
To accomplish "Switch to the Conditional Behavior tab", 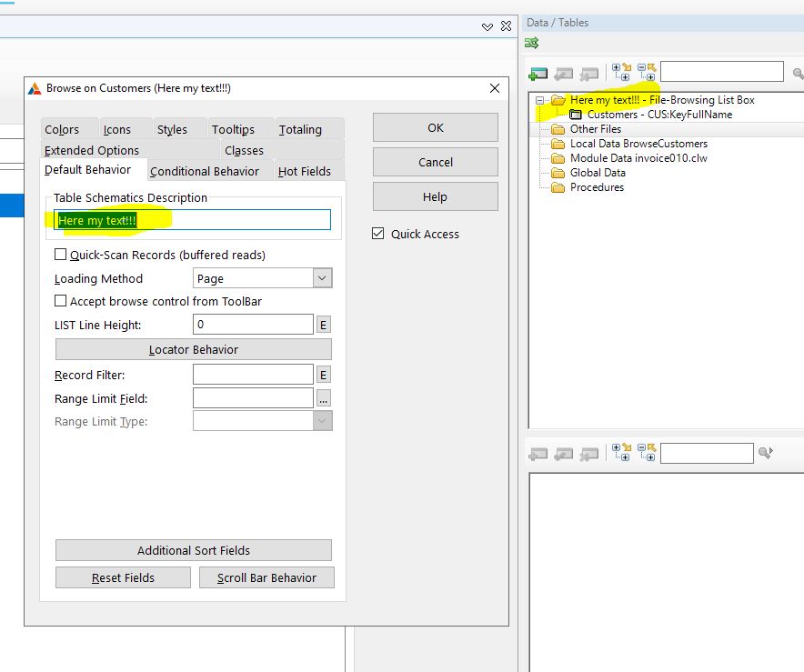I will 205,171.
